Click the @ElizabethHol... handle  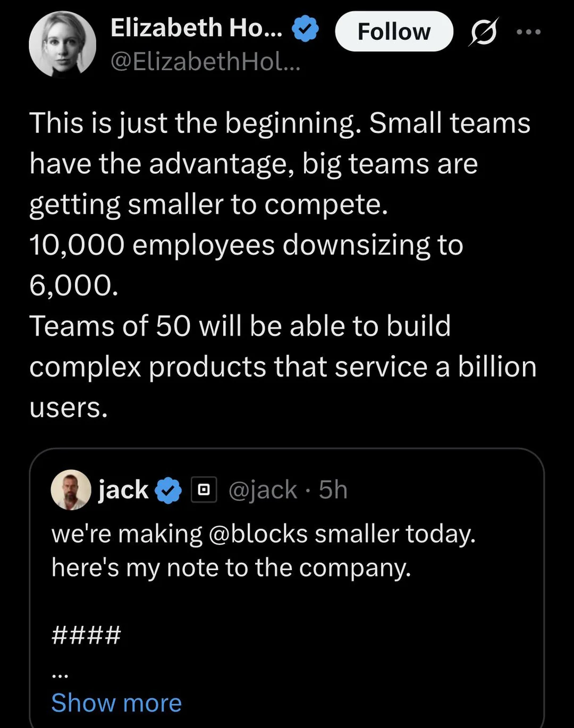pos(205,62)
